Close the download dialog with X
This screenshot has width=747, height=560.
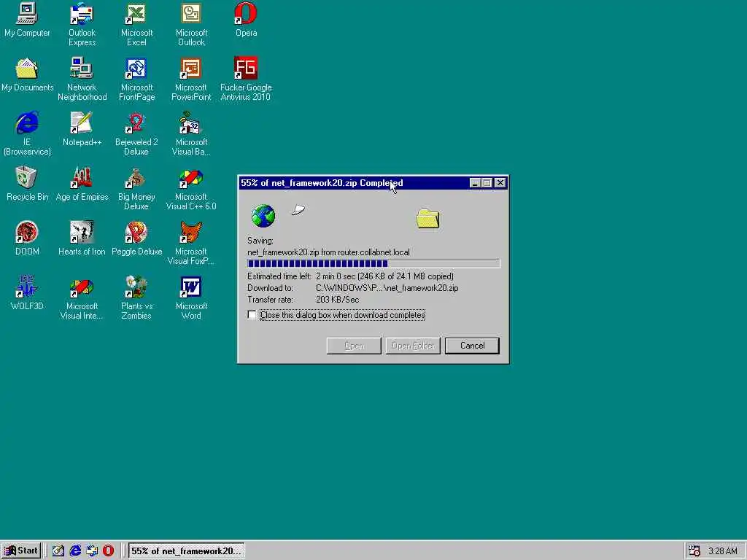pos(500,183)
